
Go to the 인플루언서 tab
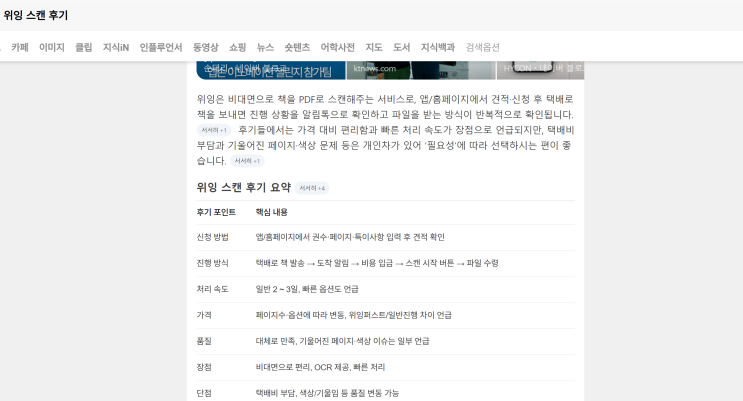coord(161,47)
